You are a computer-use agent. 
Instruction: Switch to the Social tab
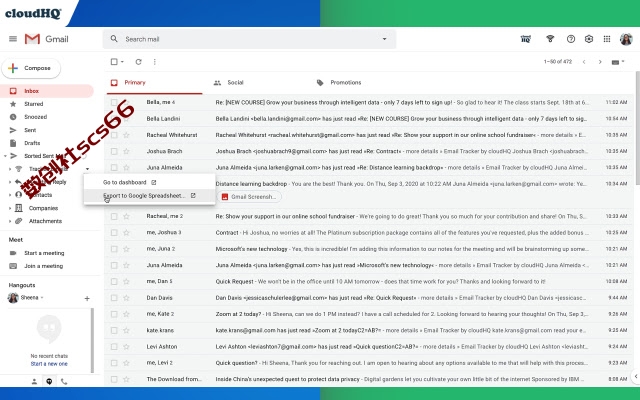point(235,82)
